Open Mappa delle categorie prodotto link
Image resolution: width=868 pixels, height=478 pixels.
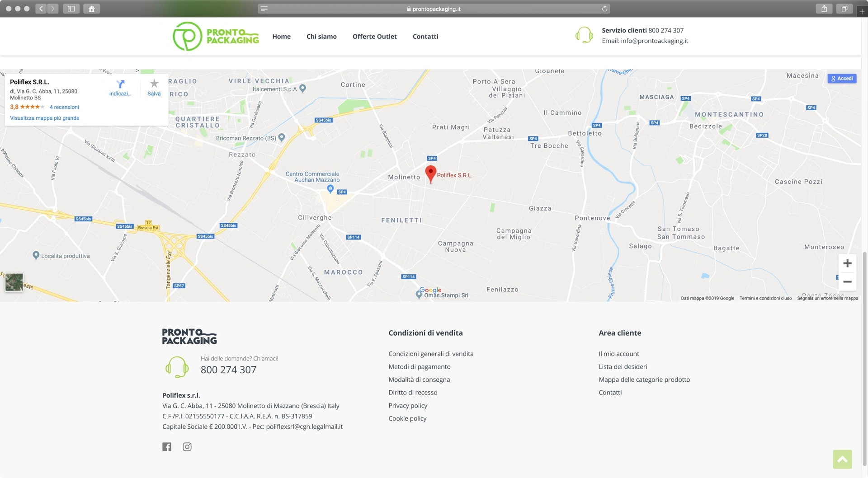point(644,380)
